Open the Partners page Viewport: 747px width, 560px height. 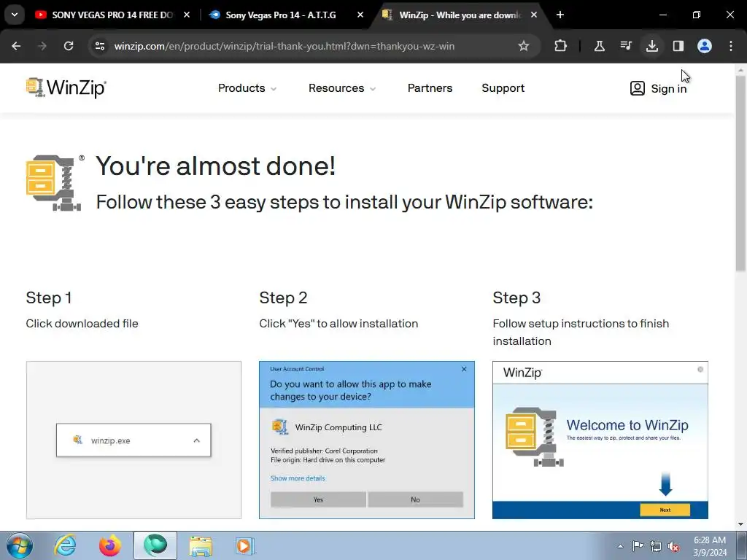[x=430, y=88]
